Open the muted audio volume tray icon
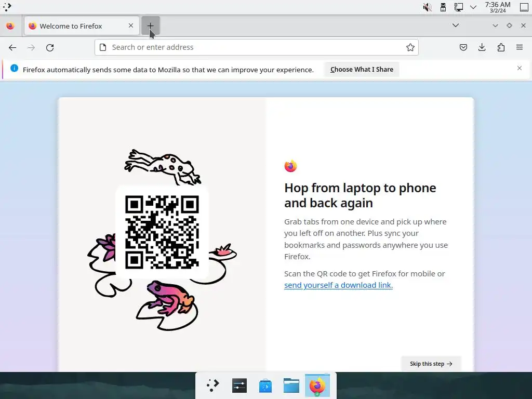Screen dimensions: 532x399 (x=427, y=7)
